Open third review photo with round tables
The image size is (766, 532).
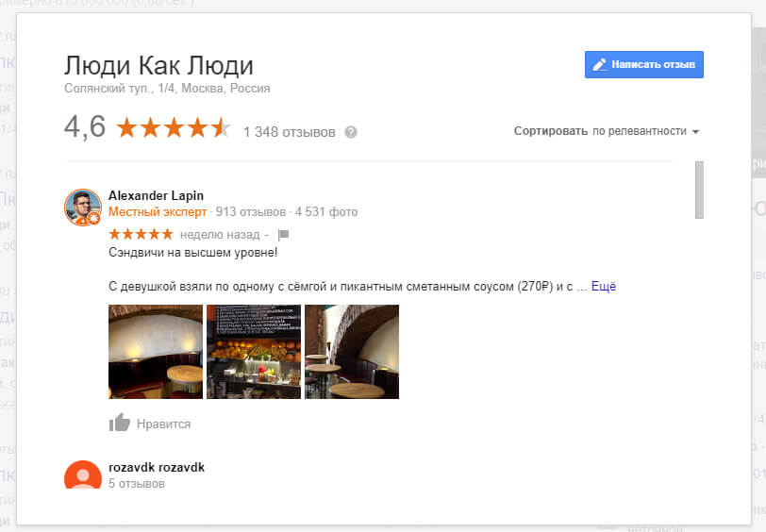point(352,352)
